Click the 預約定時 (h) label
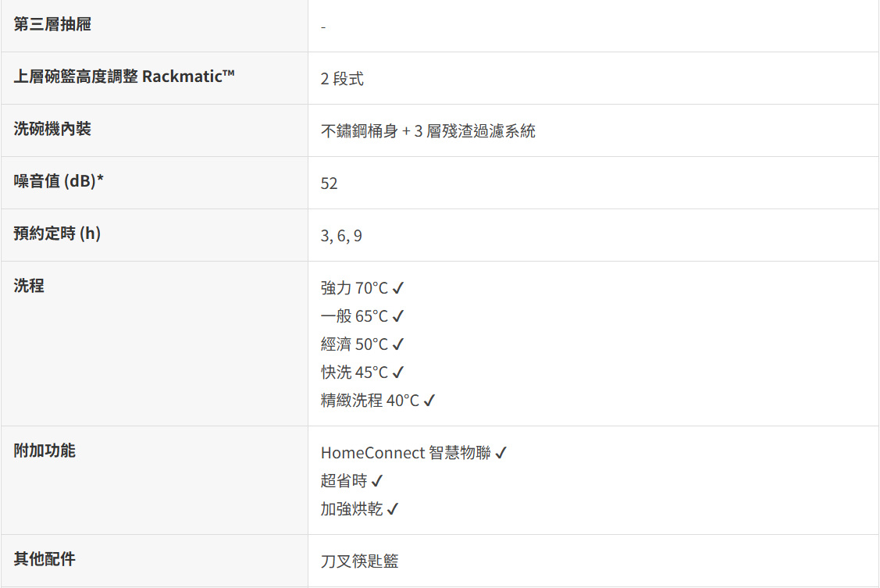This screenshot has height=588, width=880. point(57,233)
